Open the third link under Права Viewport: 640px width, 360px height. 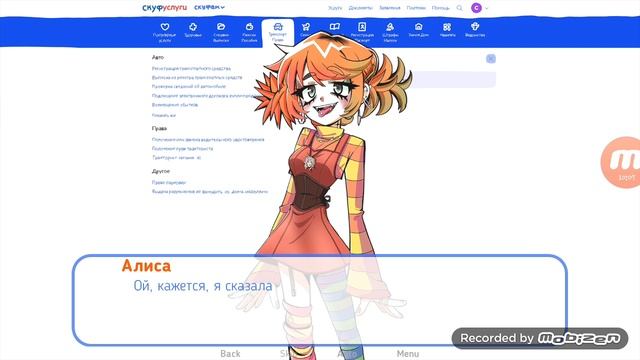pyautogui.click(x=176, y=157)
